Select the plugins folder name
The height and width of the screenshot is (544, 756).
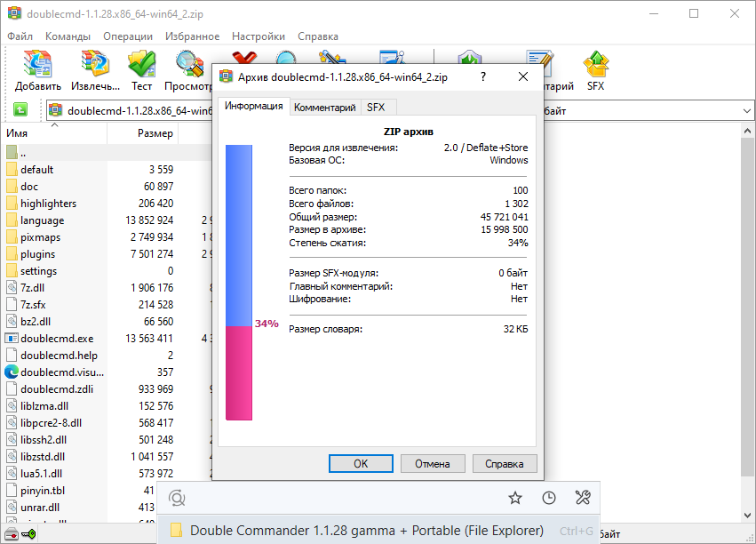point(37,253)
